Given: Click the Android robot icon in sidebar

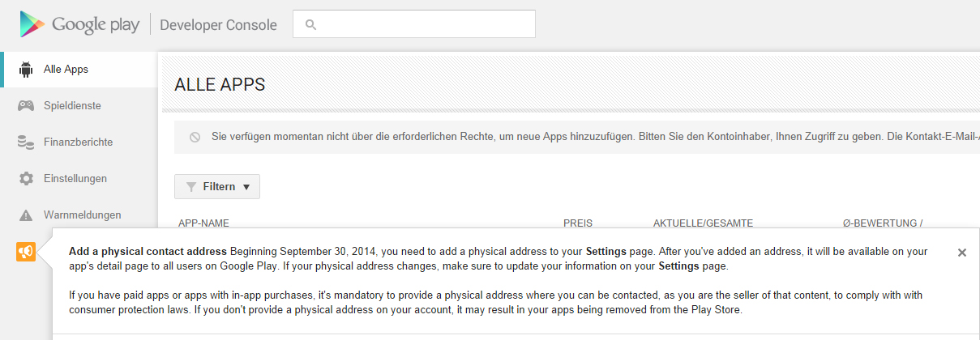Looking at the screenshot, I should [26, 70].
